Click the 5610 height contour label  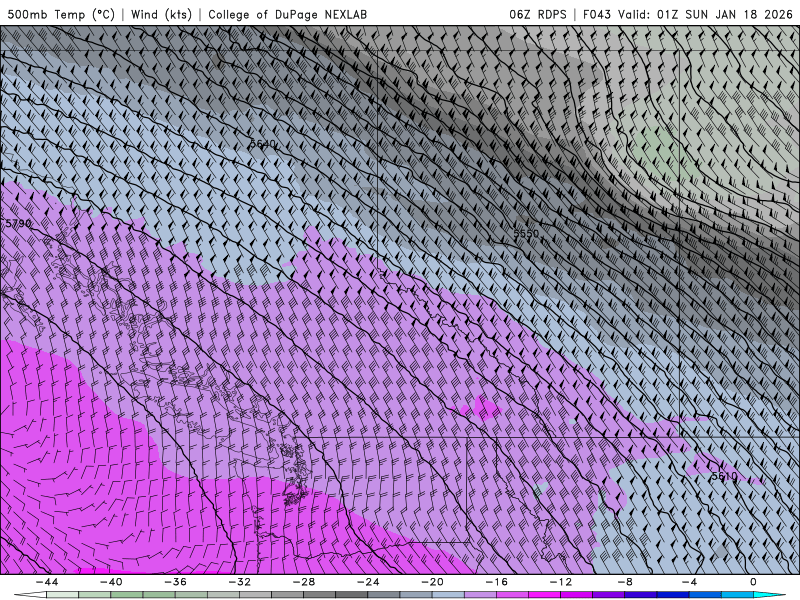click(724, 476)
